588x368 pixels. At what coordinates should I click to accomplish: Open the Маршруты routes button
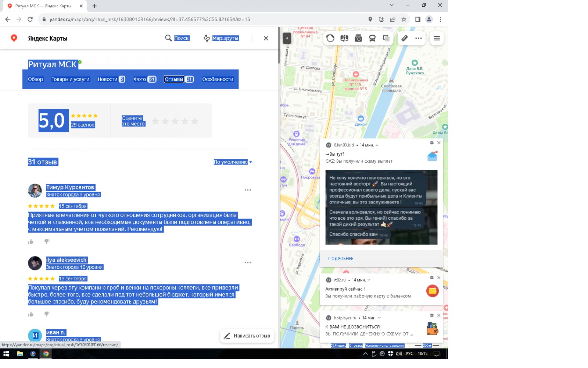(x=221, y=38)
